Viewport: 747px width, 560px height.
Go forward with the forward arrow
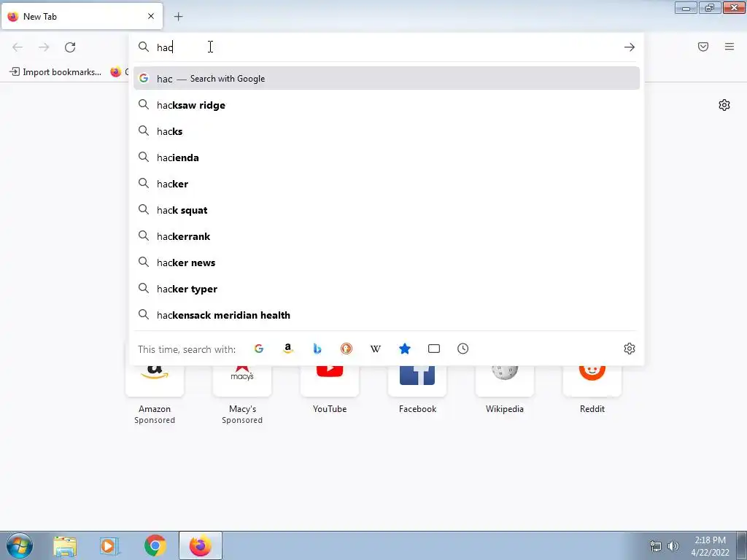(x=44, y=47)
